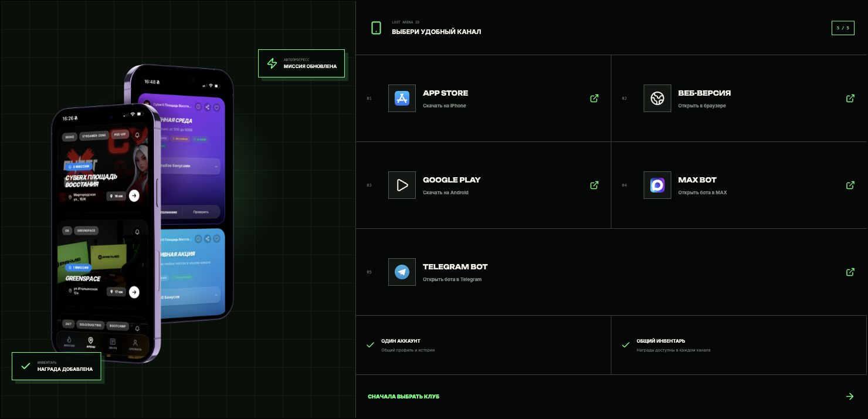The image size is (868, 419).
Task: Click Сначала выбрать клуб link
Action: pyautogui.click(x=404, y=397)
